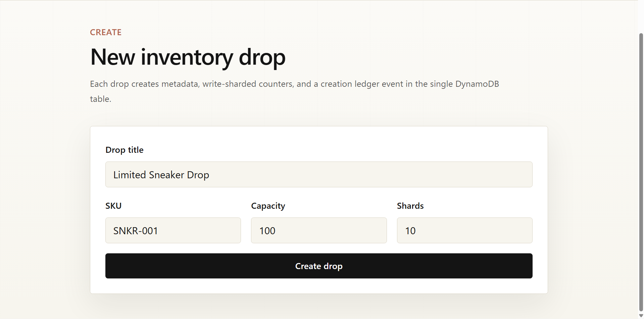
Task: Click the vertical scrollbar thumb
Action: (x=641, y=172)
